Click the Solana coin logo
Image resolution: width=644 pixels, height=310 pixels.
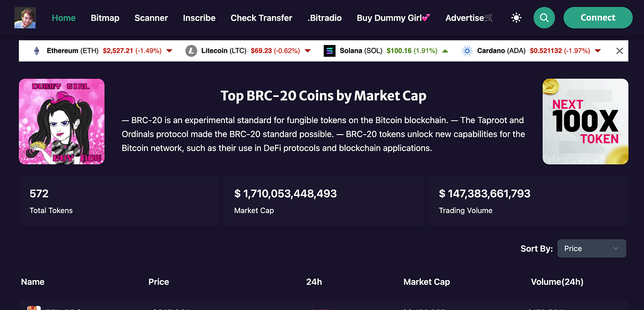(329, 51)
